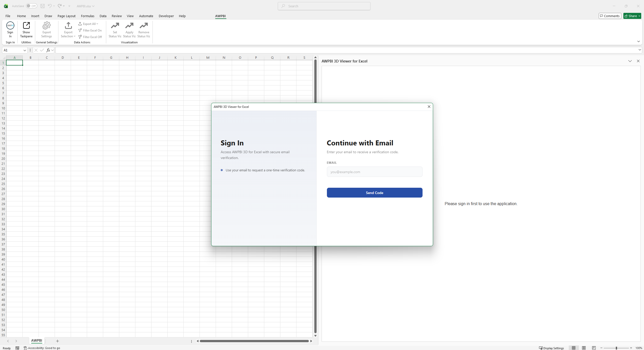Click the Insert Function fx icon

(x=48, y=50)
